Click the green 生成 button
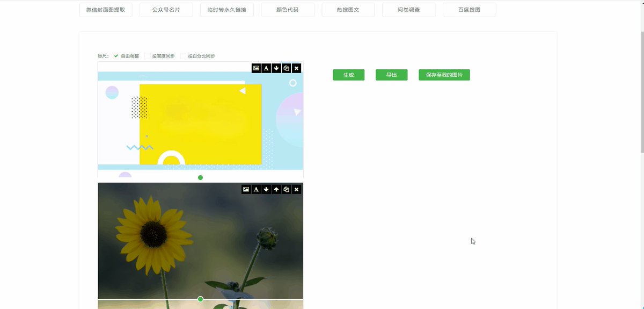This screenshot has height=309, width=644. (x=349, y=75)
